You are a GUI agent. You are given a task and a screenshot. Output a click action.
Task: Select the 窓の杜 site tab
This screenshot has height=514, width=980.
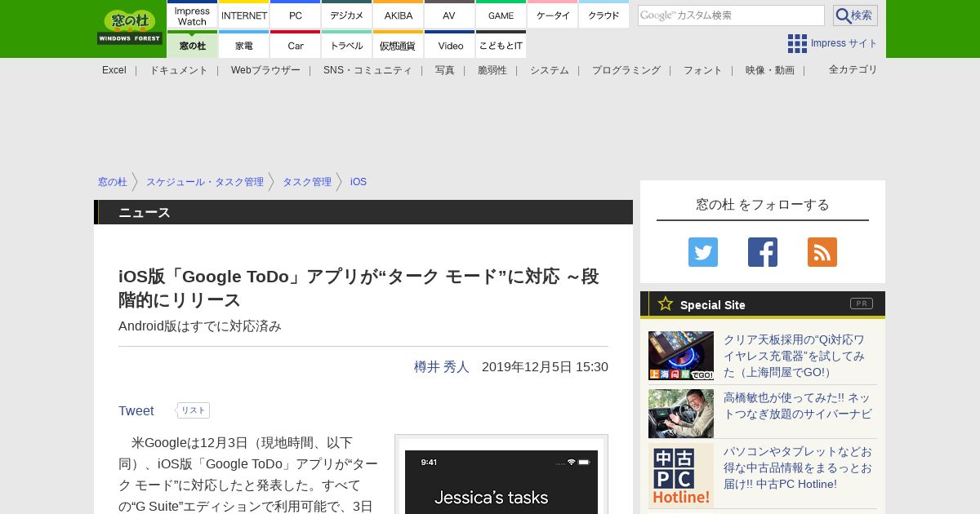(193, 45)
